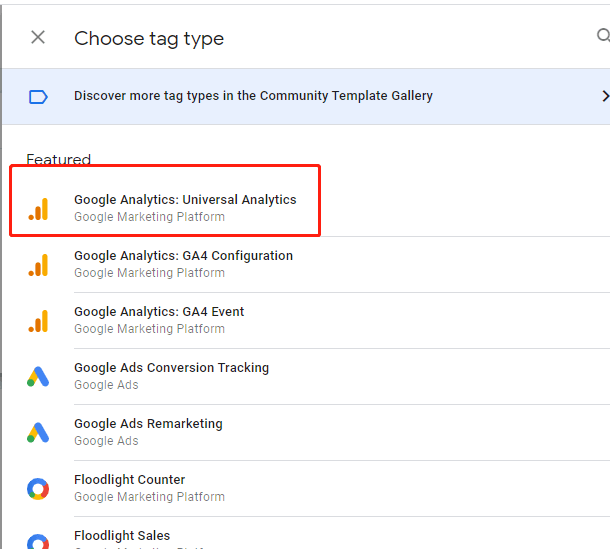Open Discover more tag types banner text
The width and height of the screenshot is (610, 549).
pos(253,96)
